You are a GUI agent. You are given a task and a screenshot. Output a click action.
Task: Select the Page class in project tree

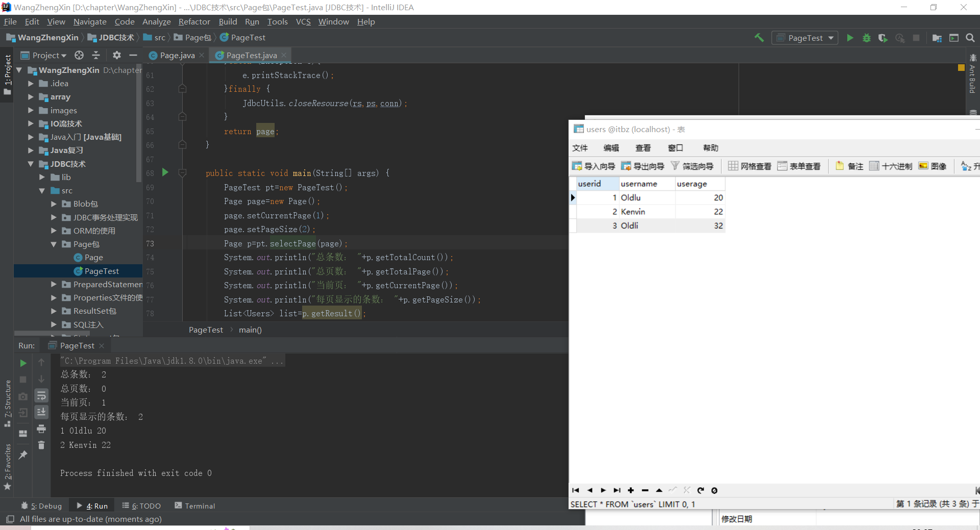pos(88,257)
